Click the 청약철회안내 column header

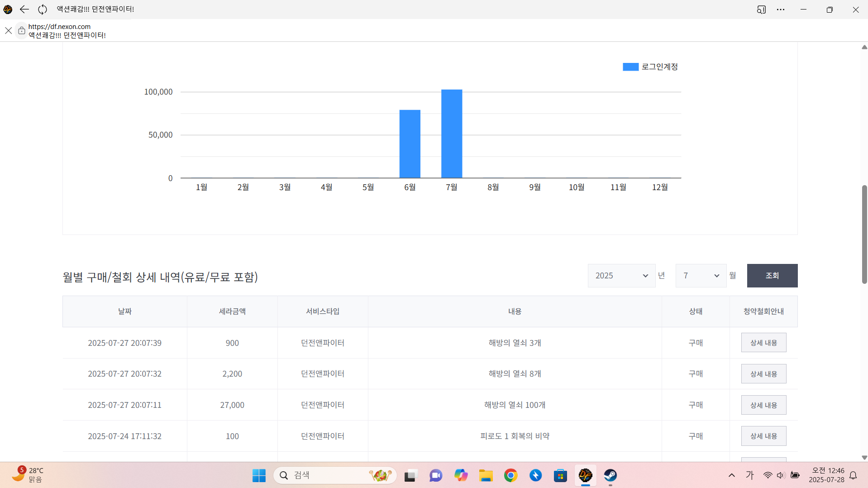coord(763,311)
